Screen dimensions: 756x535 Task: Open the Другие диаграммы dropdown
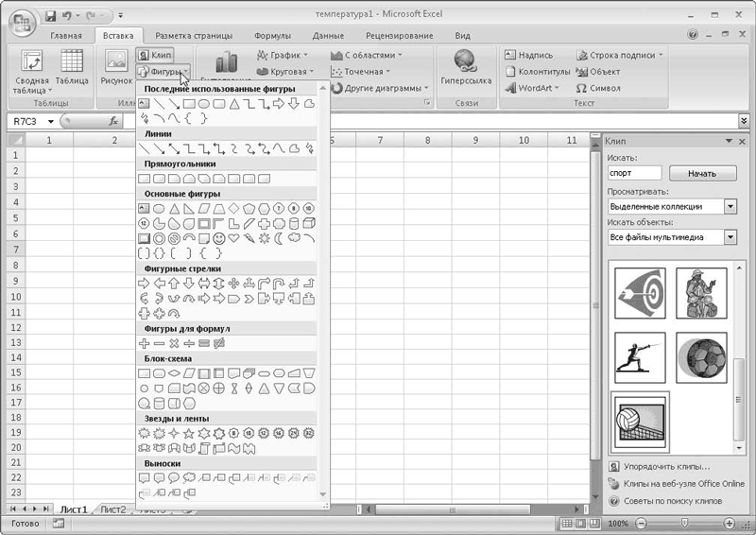[380, 88]
